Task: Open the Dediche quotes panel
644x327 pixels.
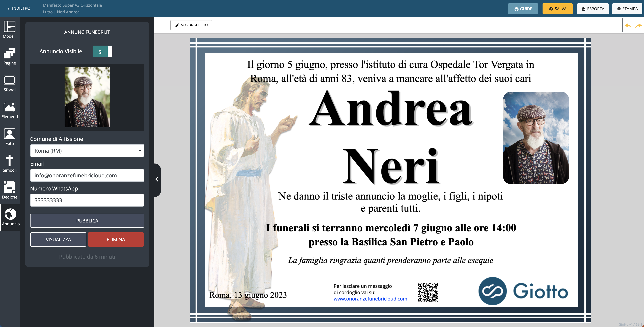Action: click(x=10, y=190)
